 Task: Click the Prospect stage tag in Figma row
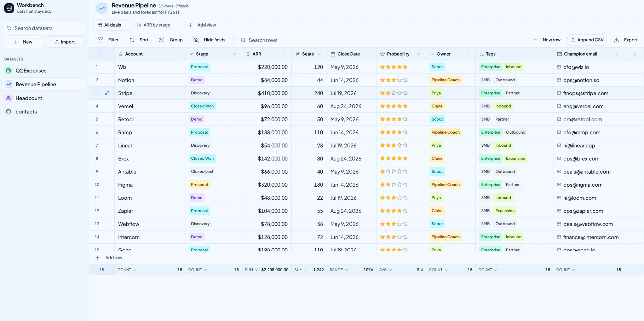coord(200,185)
